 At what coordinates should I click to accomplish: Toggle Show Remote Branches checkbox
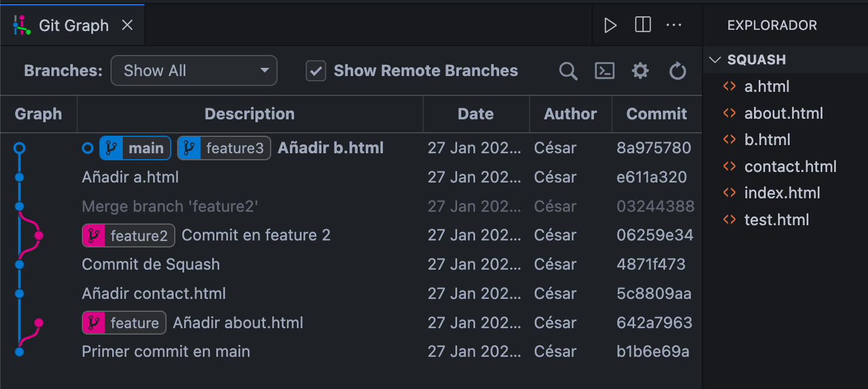point(316,71)
